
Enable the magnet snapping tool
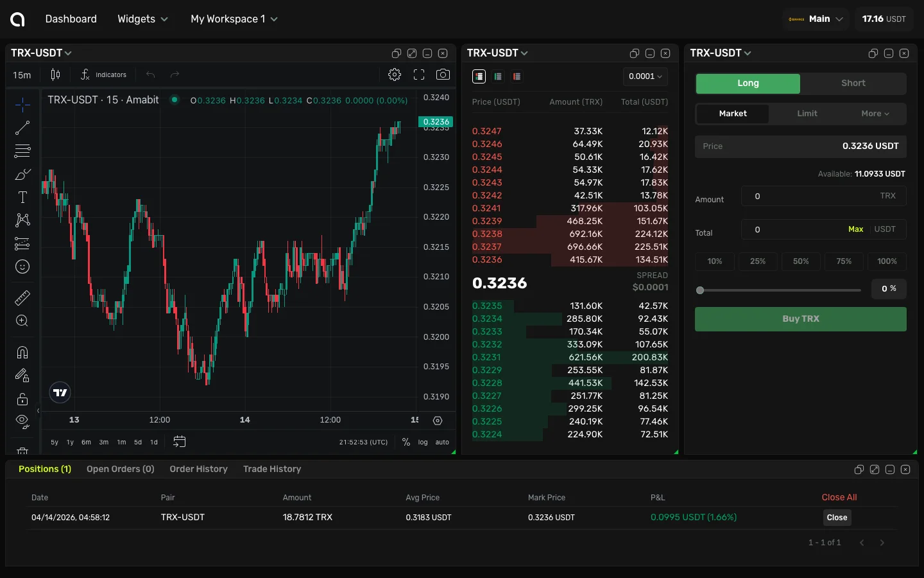coord(22,353)
